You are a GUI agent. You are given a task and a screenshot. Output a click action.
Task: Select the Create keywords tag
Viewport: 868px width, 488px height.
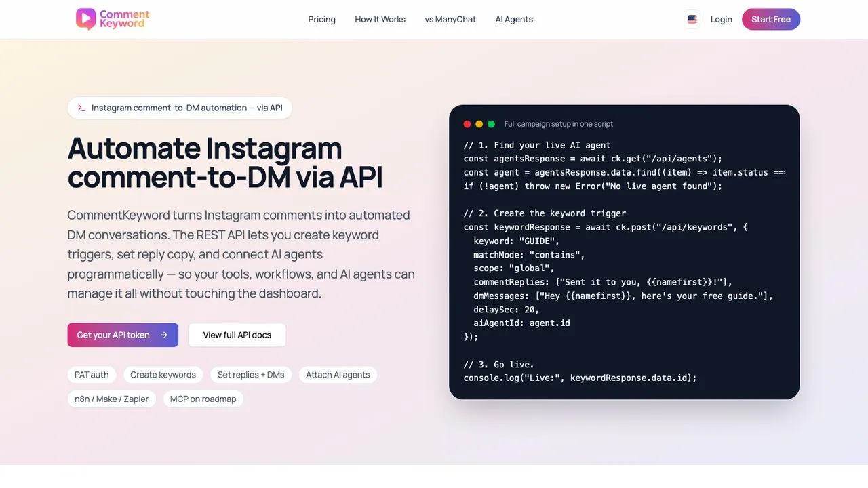point(163,375)
